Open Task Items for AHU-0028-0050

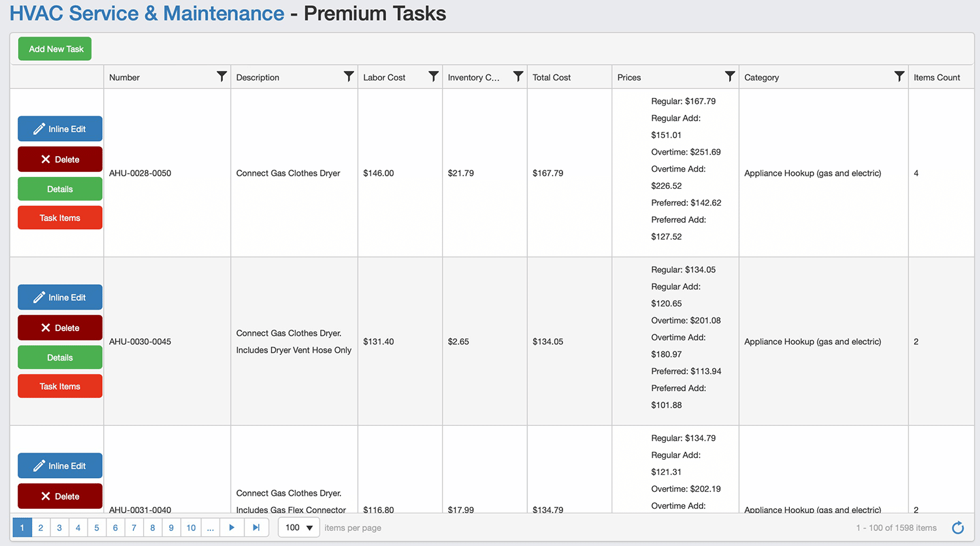(x=60, y=217)
